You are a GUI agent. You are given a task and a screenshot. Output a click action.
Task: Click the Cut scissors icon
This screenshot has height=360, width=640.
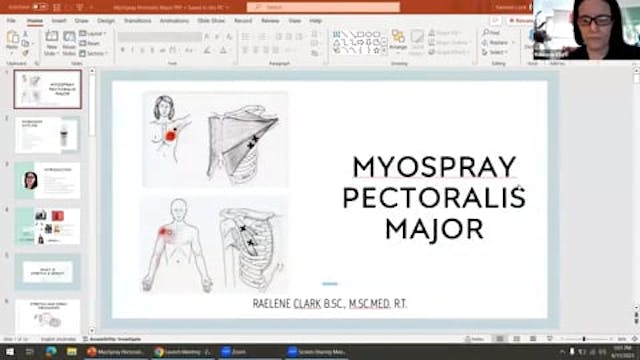tap(25, 34)
